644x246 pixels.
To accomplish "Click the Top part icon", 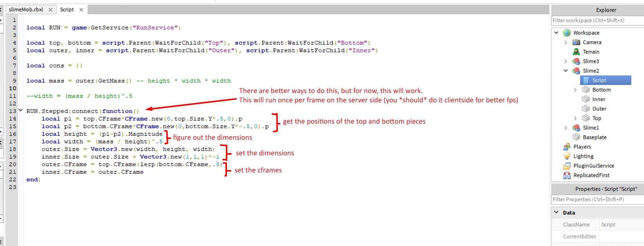I will point(586,118).
